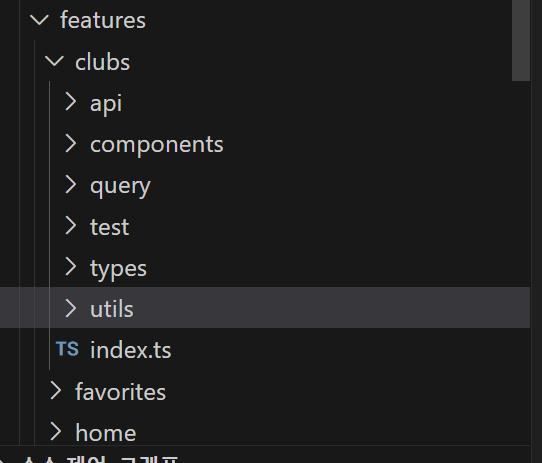Viewport: 542px width, 463px height.
Task: Collapse the clubs folder chevron
Action: 54,62
